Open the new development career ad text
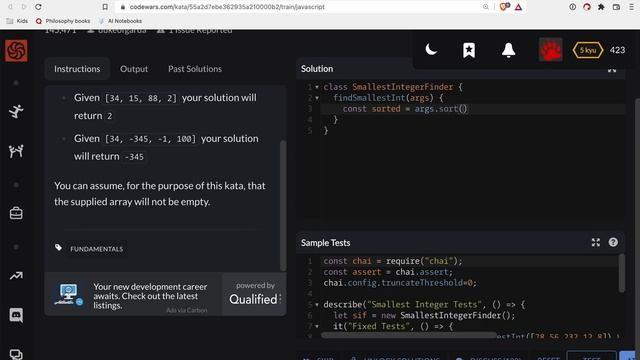The image size is (640, 360). click(150, 296)
